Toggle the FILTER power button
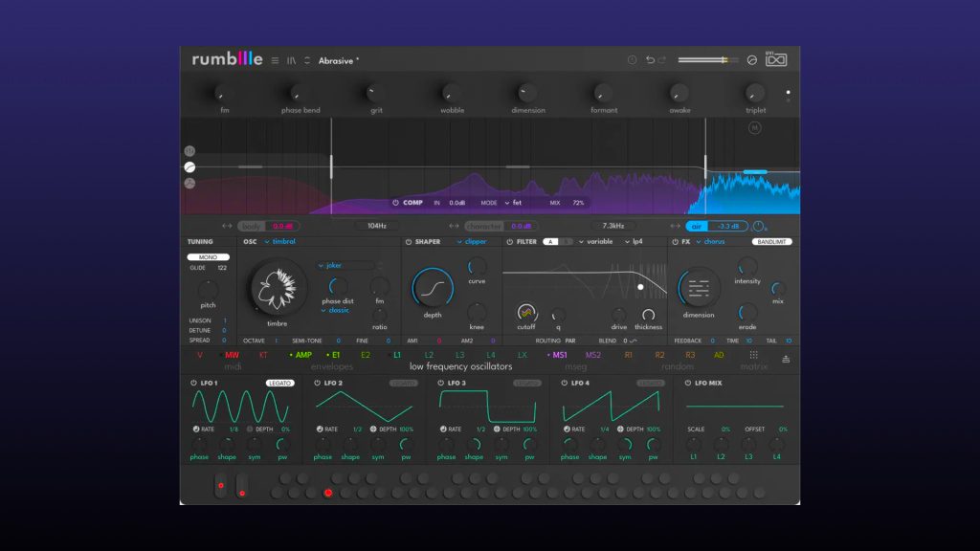Image resolution: width=980 pixels, height=551 pixels. click(509, 242)
